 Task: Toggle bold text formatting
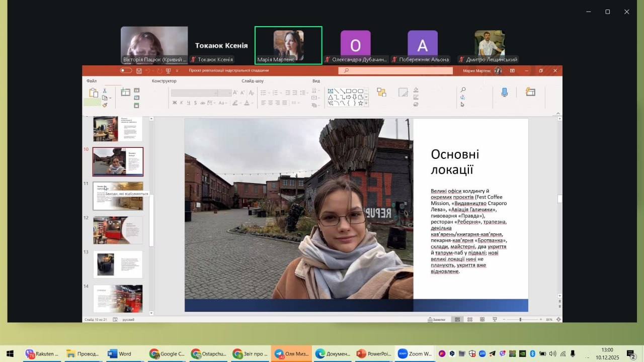(175, 103)
